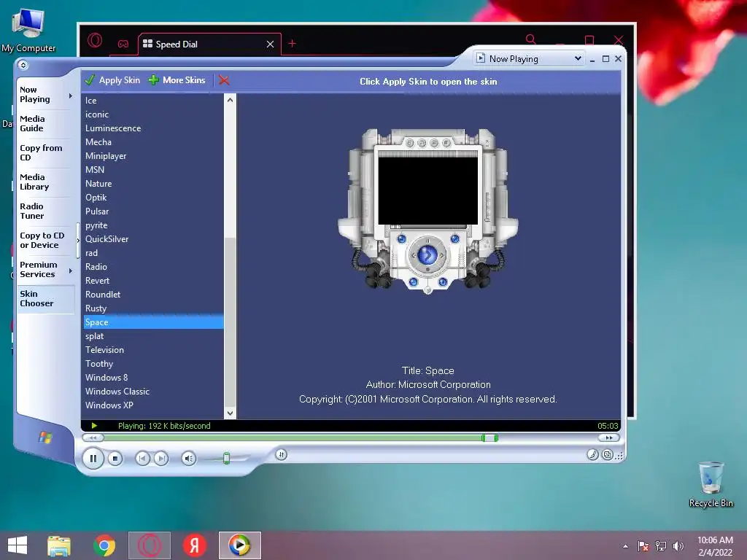Click the Opera logo in browser window

(x=95, y=41)
